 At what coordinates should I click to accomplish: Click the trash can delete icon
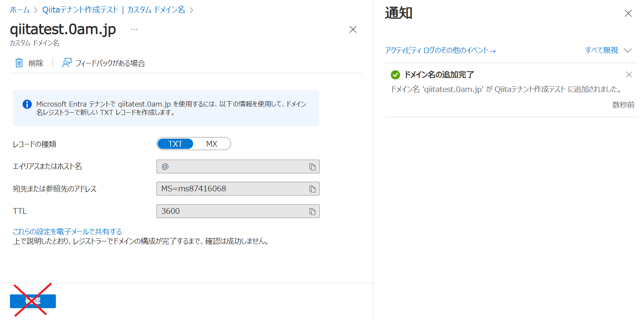(x=19, y=63)
